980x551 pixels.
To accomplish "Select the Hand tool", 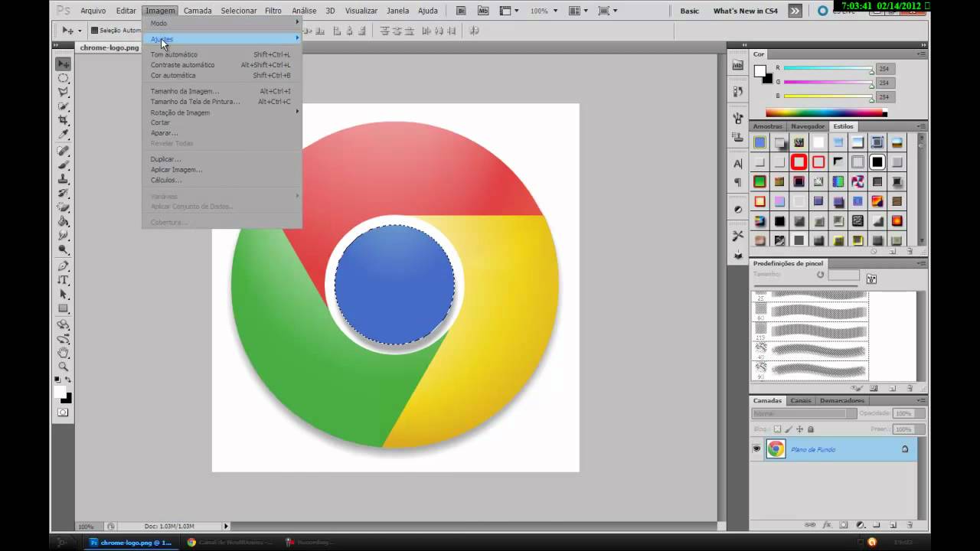I will click(64, 353).
